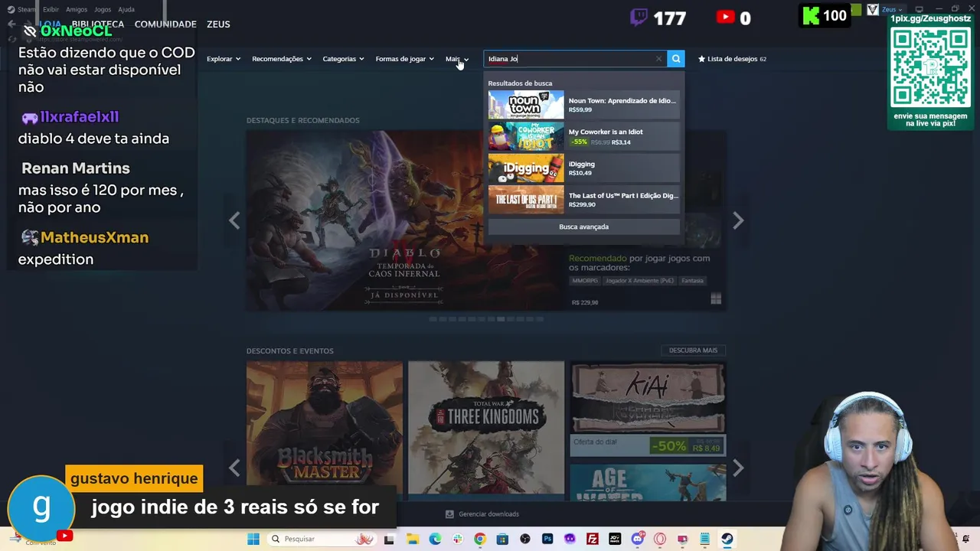Open Slack from the taskbar
Image resolution: width=980 pixels, height=551 pixels.
click(x=457, y=539)
